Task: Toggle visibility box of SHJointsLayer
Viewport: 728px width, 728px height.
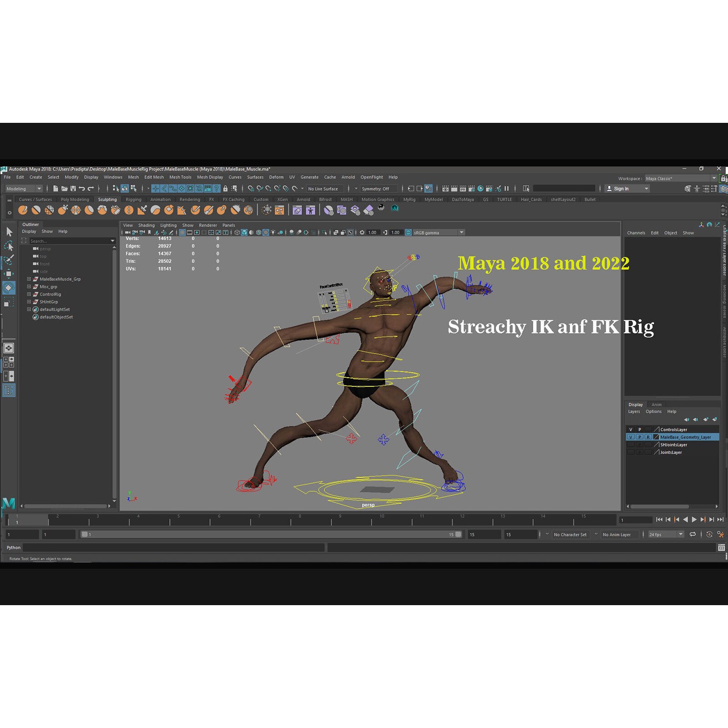Action: (631, 445)
